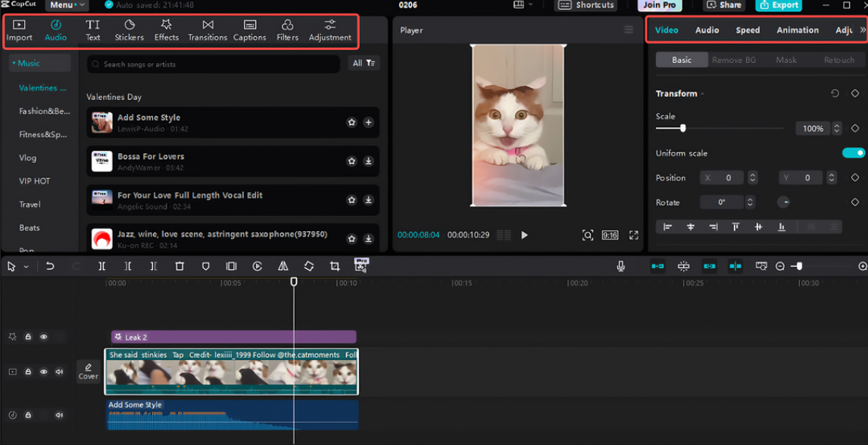Click the undo arrow icon
Screen dimensions: 868x445
pos(50,267)
